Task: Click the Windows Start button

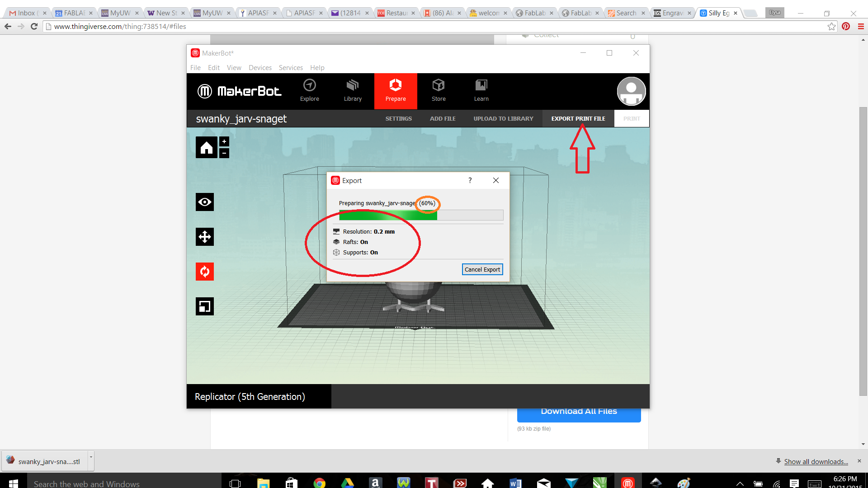Action: [14, 483]
